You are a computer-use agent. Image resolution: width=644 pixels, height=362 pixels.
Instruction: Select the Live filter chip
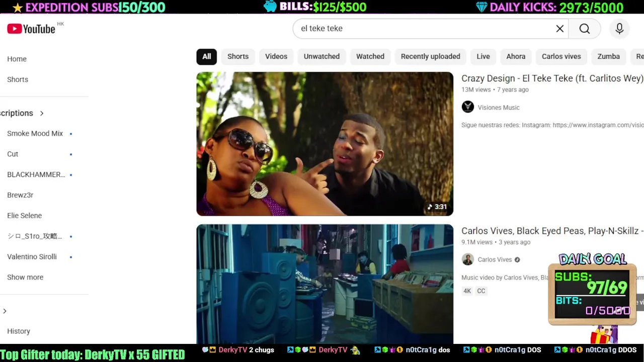tap(483, 56)
